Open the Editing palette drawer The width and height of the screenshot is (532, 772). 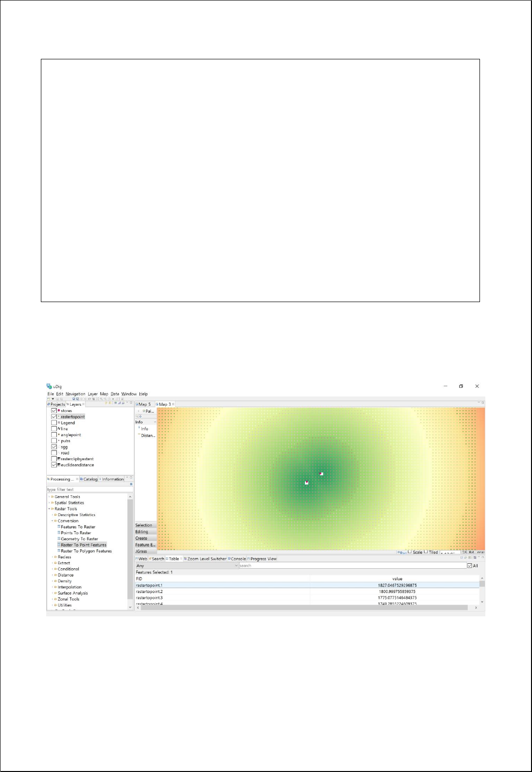pos(145,532)
